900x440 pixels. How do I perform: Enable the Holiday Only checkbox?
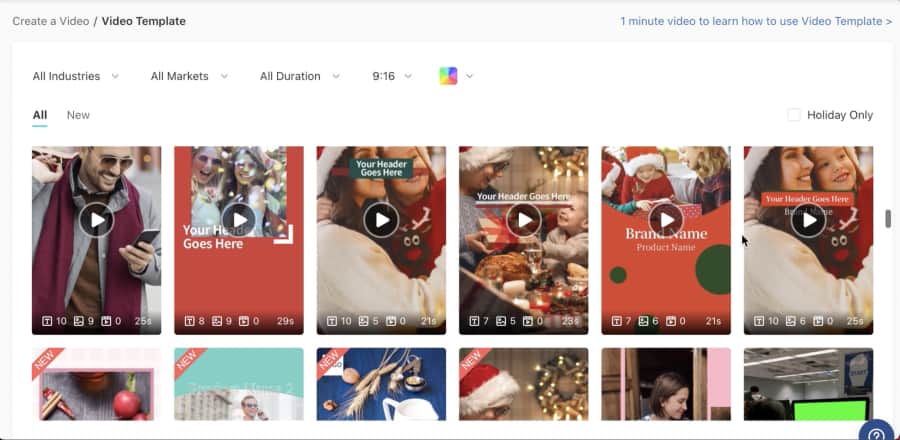pos(794,115)
